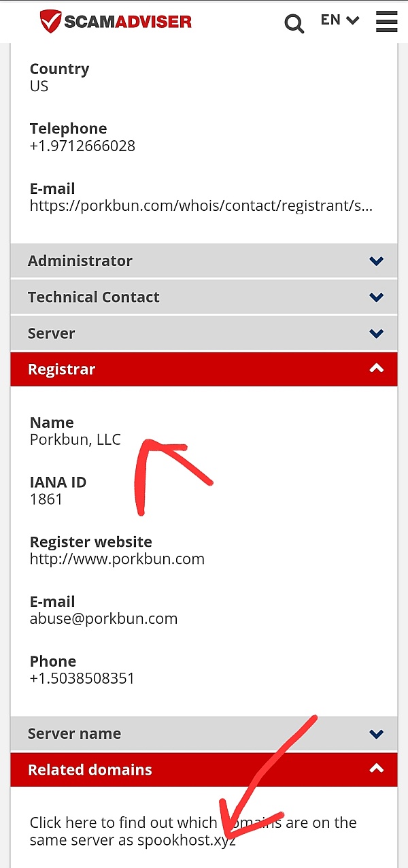Click the ScamAdviser shield logo
This screenshot has width=408, height=868.
pos(51,22)
